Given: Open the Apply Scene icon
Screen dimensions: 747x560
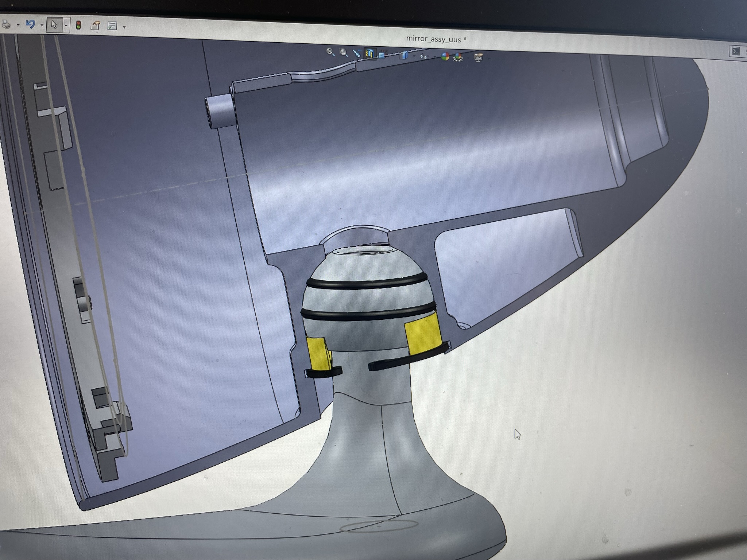Looking at the screenshot, I should point(458,57).
